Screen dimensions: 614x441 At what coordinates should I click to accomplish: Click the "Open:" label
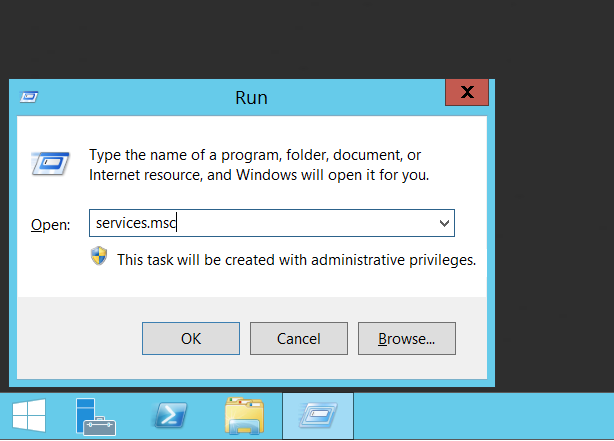click(50, 225)
